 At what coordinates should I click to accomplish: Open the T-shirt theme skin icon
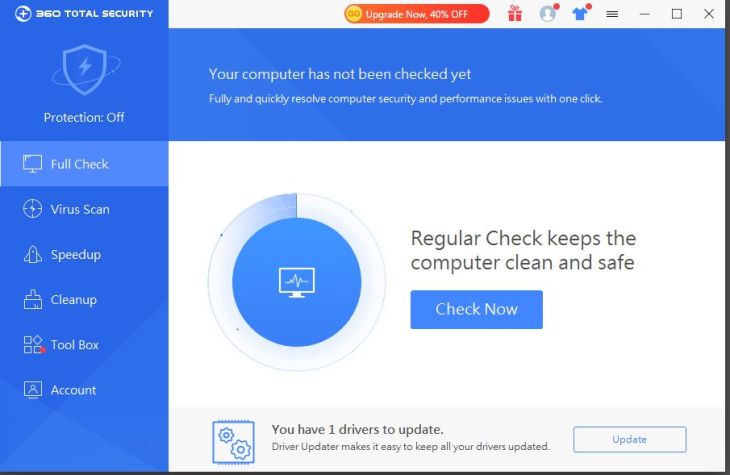(580, 14)
